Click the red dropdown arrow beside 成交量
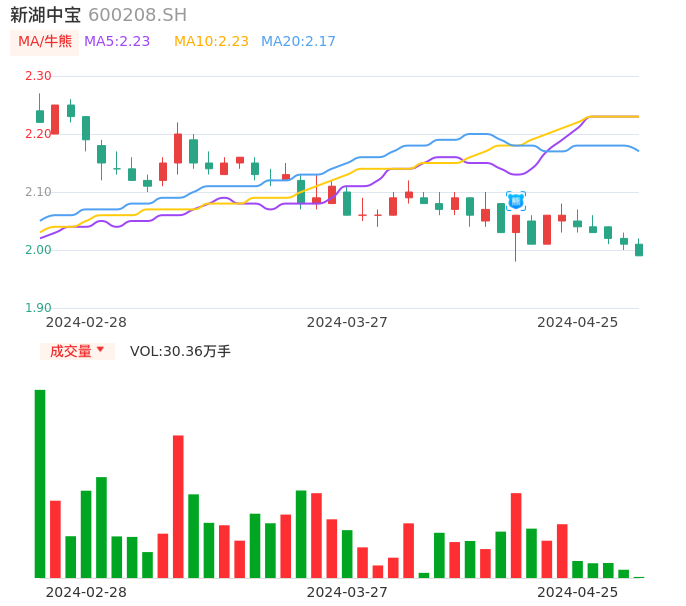The image size is (686, 606). 100,350
